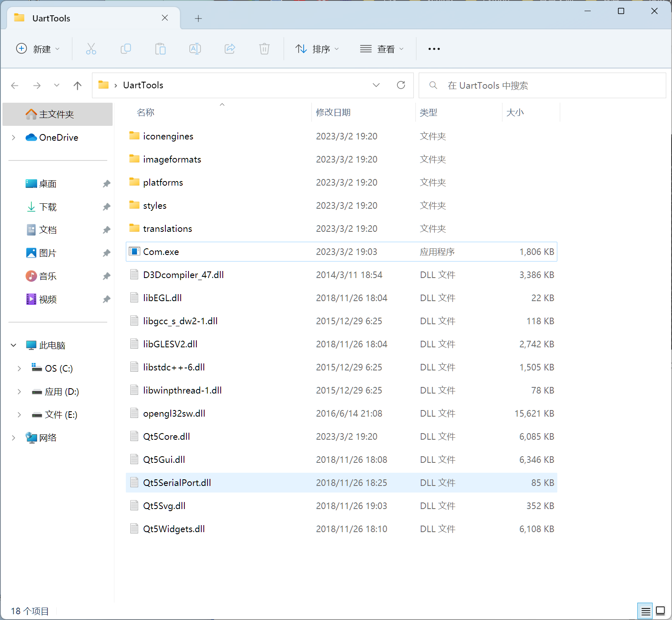Click the Cut scissors icon
672x620 pixels.
[91, 49]
